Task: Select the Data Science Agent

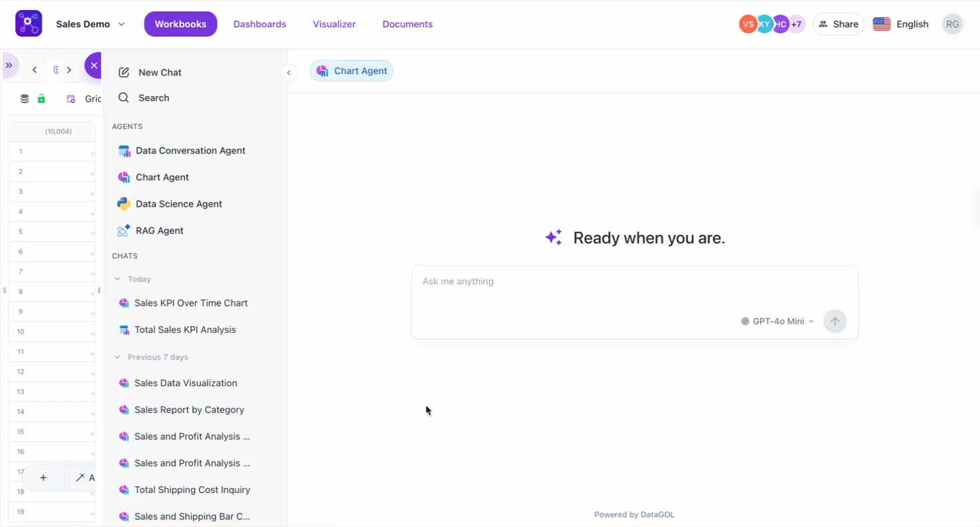Action: pos(178,204)
